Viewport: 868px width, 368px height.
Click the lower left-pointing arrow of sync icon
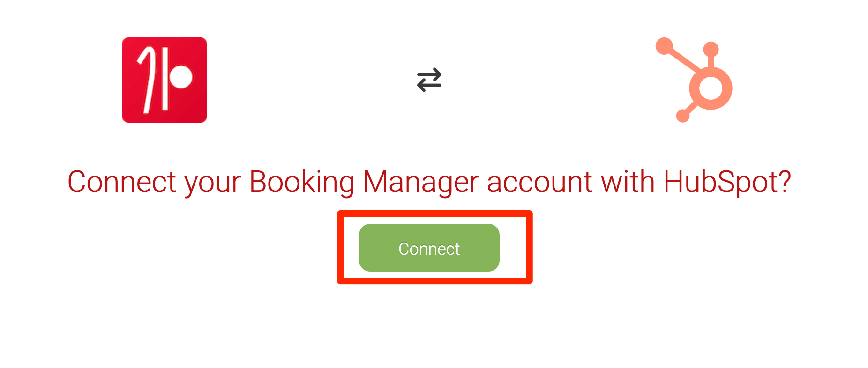tap(429, 85)
